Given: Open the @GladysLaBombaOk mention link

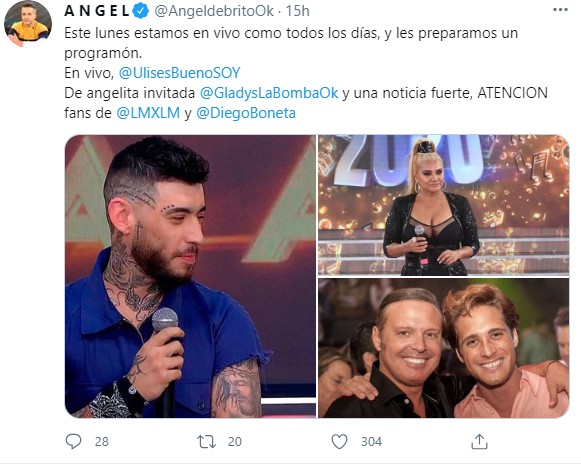Looking at the screenshot, I should (269, 93).
